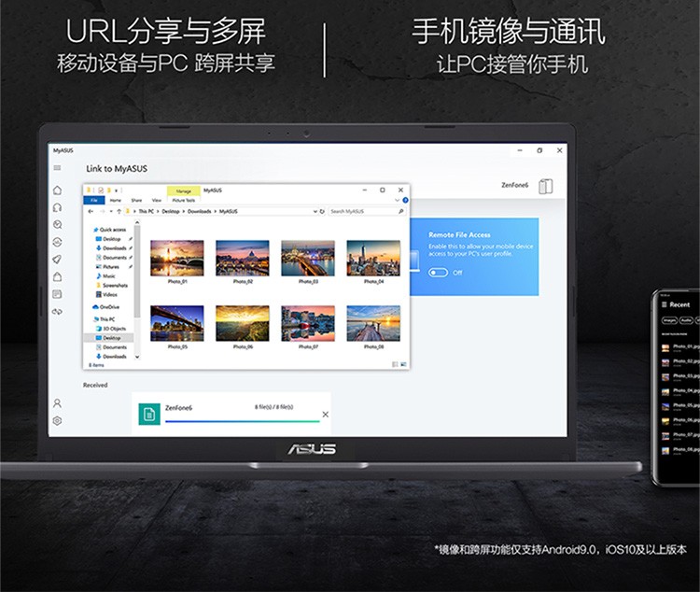
Task: Cancel the ZenFone6 transfer with X
Action: coord(326,415)
